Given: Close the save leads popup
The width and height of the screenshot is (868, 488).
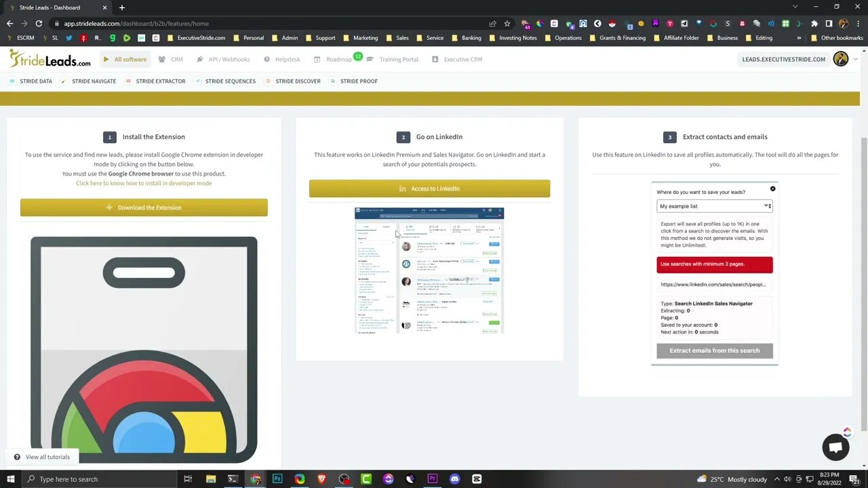Looking at the screenshot, I should pos(772,188).
